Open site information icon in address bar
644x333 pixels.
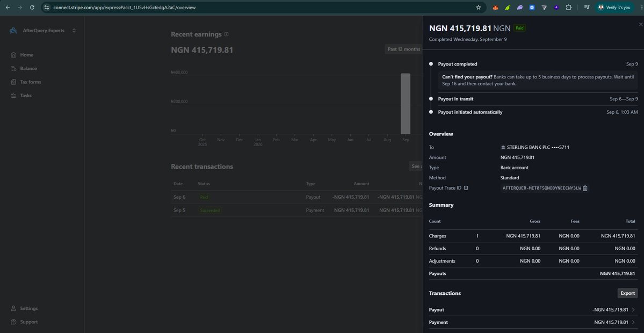[x=46, y=8]
